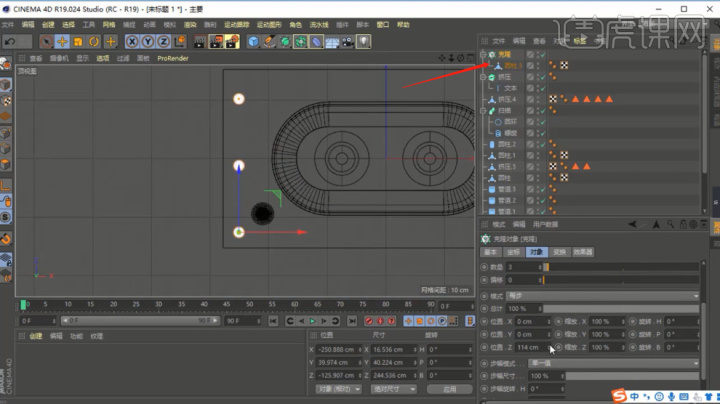This screenshot has height=404, width=720.
Task: Open the 对象 (相对) coordinate dropdown
Action: point(337,389)
